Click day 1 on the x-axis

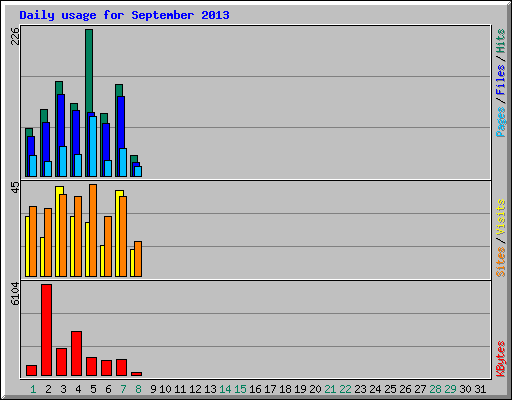pyautogui.click(x=33, y=389)
